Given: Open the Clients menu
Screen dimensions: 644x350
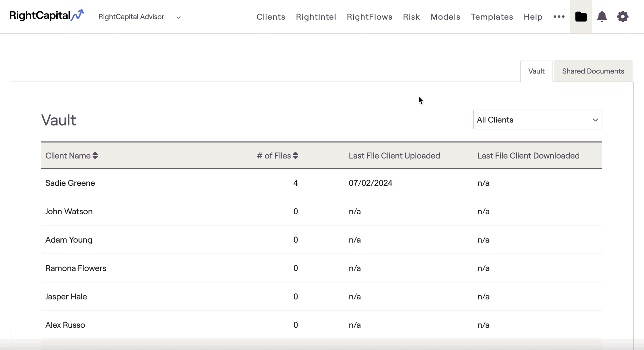Looking at the screenshot, I should tap(271, 17).
